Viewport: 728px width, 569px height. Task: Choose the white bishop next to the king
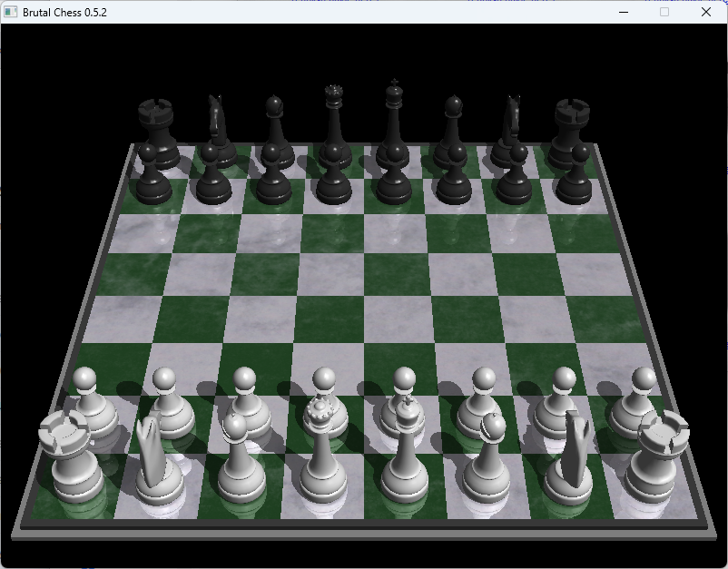(x=487, y=463)
